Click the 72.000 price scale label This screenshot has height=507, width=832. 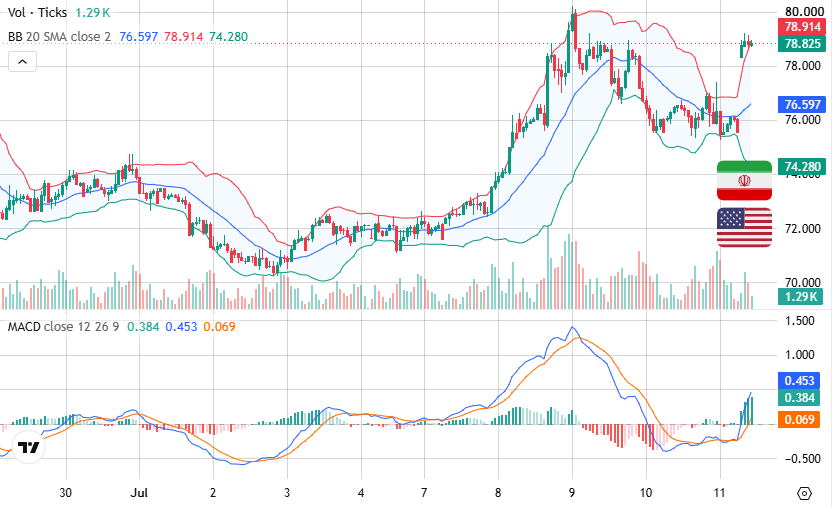click(802, 229)
